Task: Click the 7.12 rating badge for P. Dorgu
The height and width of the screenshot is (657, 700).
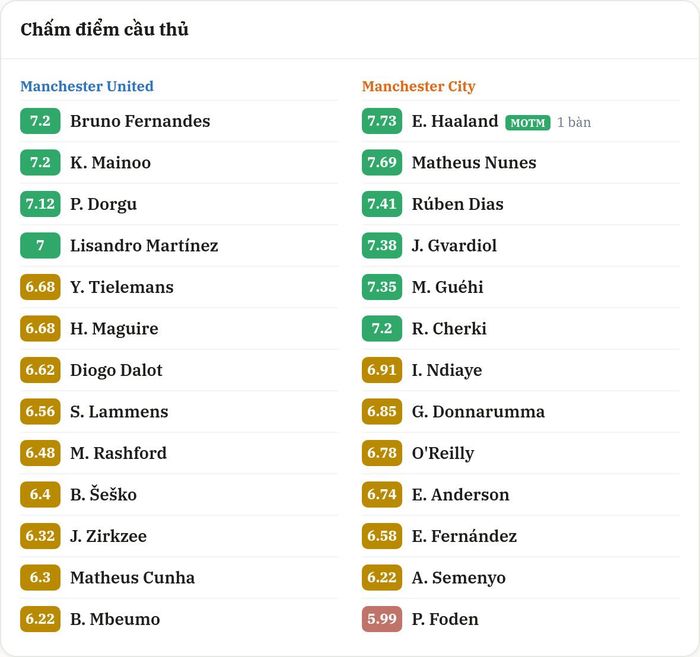Action: [40, 204]
